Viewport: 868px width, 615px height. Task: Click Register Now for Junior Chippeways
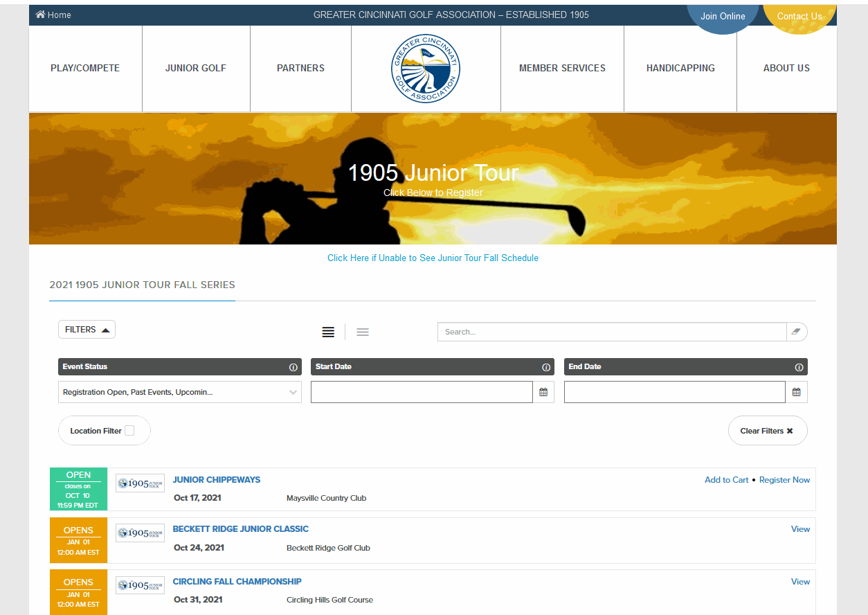click(x=784, y=479)
